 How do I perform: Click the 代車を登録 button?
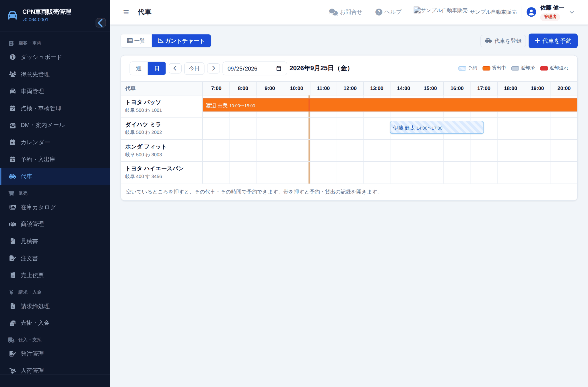click(503, 41)
